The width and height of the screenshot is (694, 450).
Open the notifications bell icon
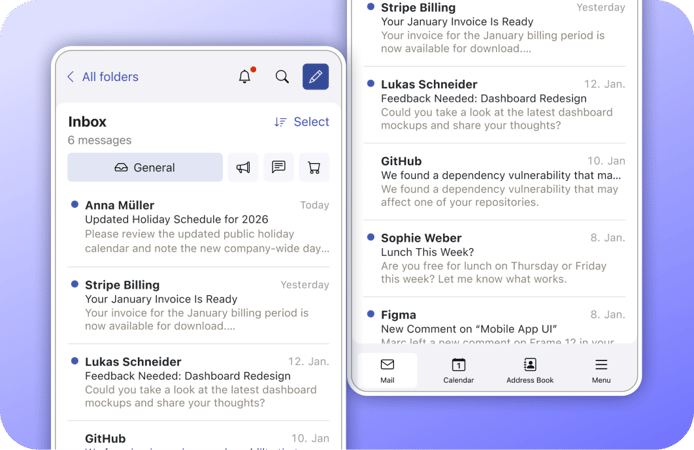[x=245, y=77]
